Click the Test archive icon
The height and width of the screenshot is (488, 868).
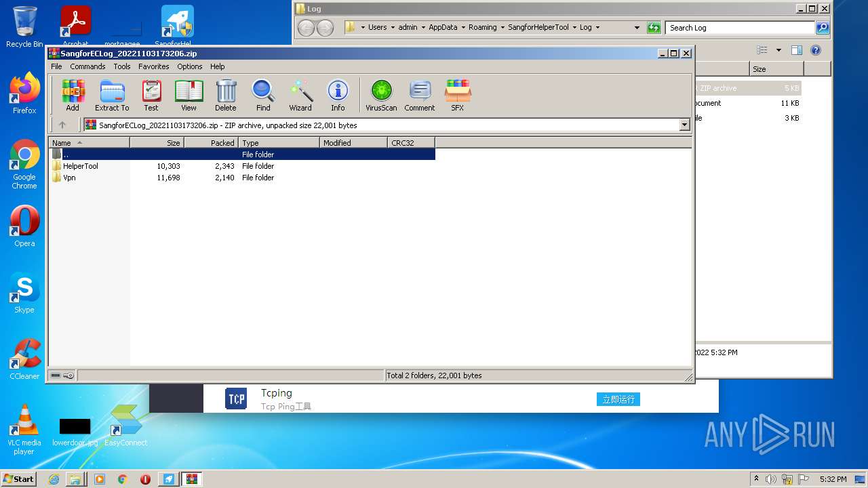[x=151, y=96]
